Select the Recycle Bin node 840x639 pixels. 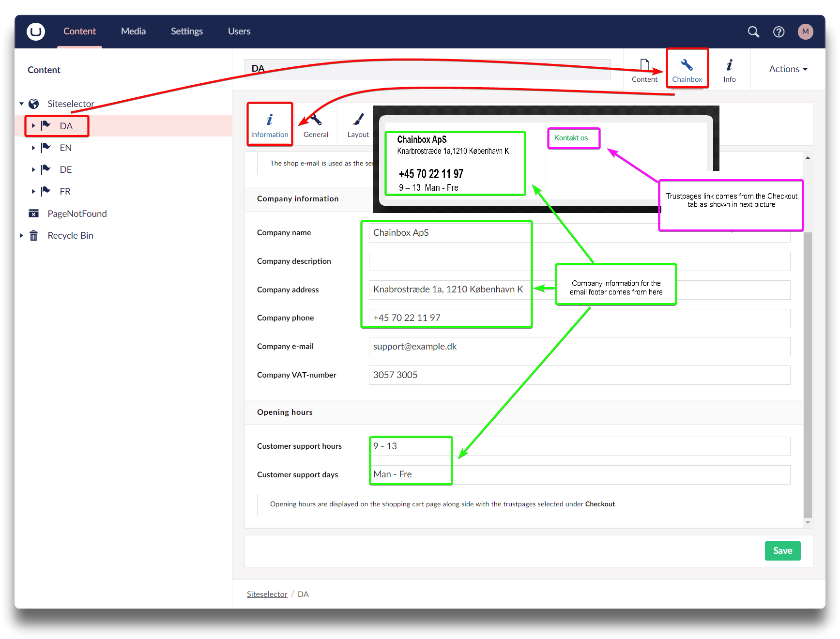[x=70, y=236]
